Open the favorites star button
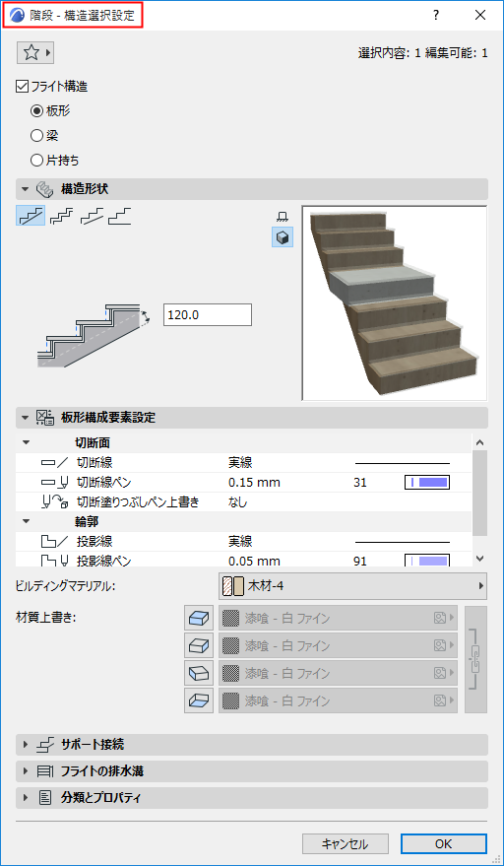 coord(35,53)
